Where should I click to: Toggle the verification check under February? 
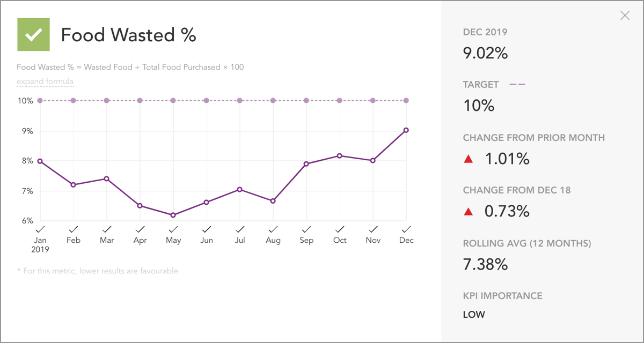(x=73, y=229)
